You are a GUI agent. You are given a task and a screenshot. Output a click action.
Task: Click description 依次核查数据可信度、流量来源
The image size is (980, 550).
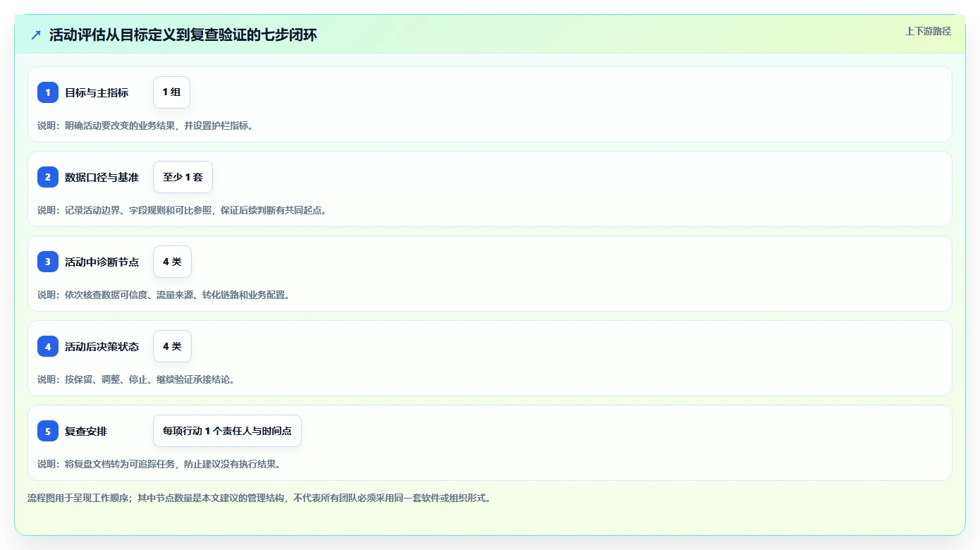[x=164, y=295]
